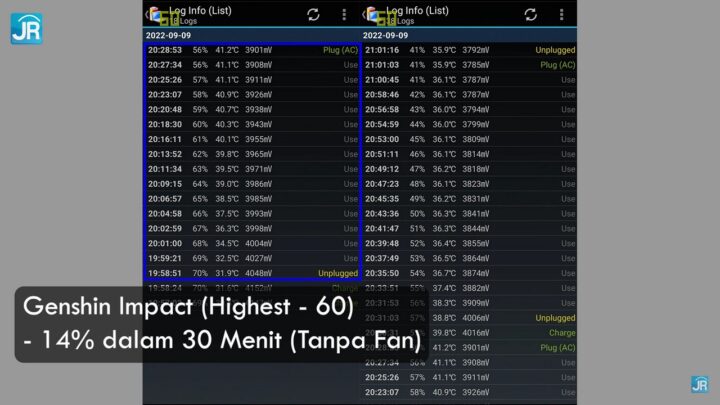Viewport: 720px width, 405px height.
Task: Tap the app back icon in left panel header
Action: pyautogui.click(x=155, y=15)
